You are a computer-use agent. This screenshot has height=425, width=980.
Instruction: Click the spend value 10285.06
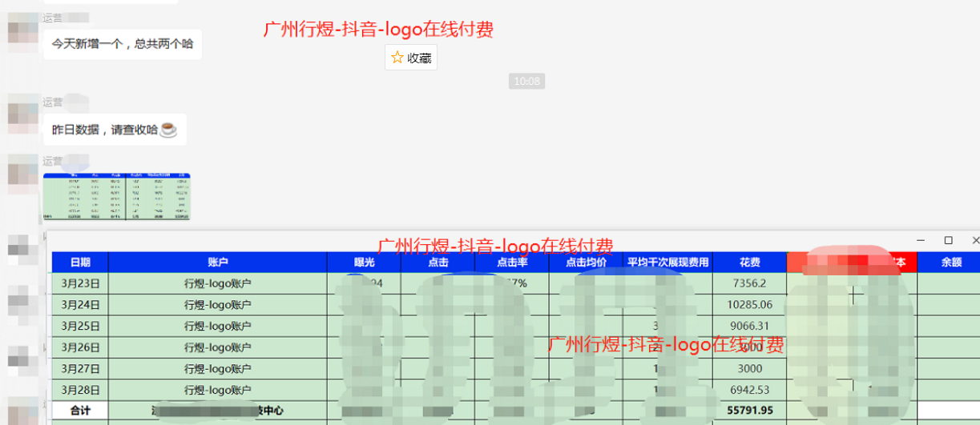(x=750, y=304)
